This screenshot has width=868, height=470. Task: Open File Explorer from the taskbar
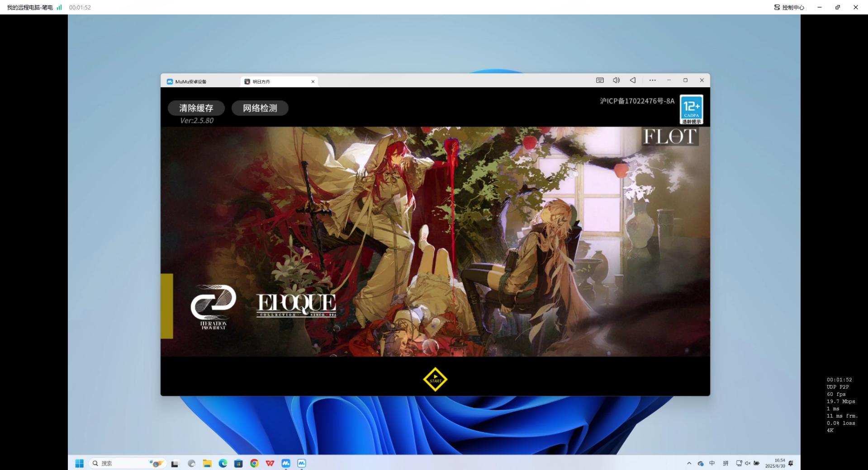pyautogui.click(x=207, y=463)
